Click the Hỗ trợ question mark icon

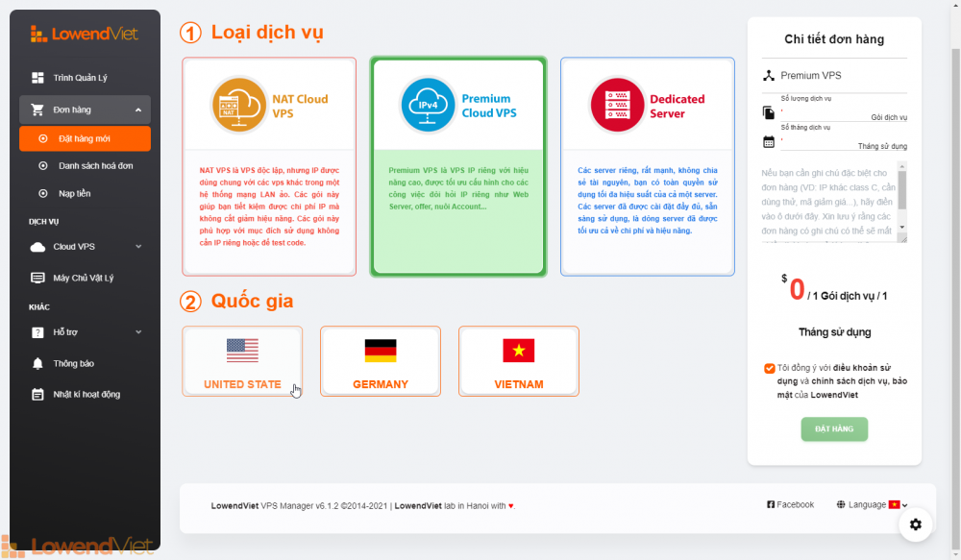pyautogui.click(x=37, y=332)
